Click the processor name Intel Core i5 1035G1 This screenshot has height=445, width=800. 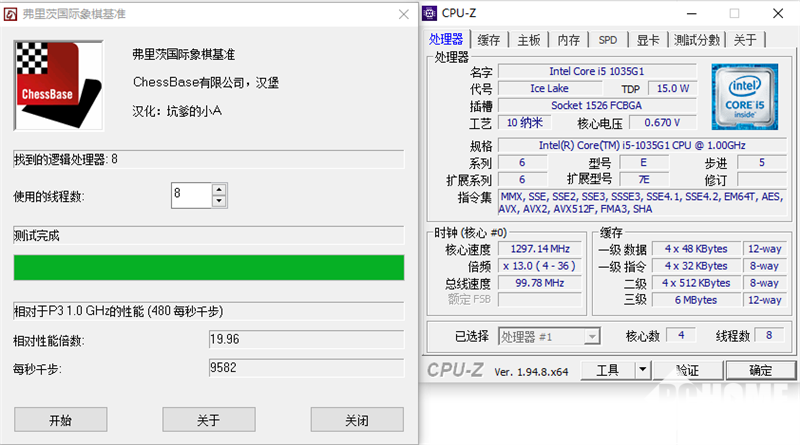coord(597,71)
